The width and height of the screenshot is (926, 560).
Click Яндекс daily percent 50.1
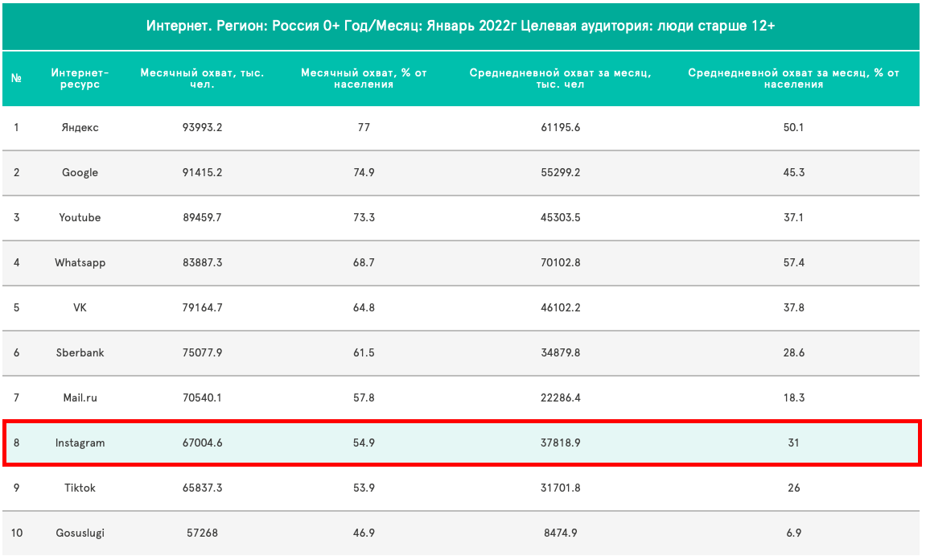[x=794, y=128]
